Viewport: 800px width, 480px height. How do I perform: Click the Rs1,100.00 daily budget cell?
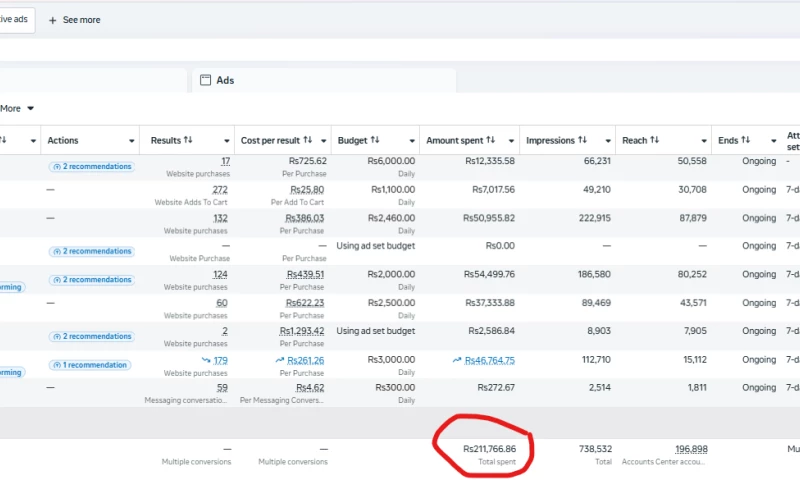(x=393, y=190)
